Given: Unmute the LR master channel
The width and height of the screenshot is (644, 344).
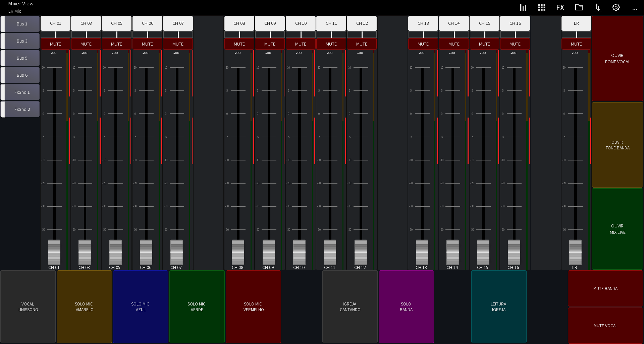Looking at the screenshot, I should click(576, 44).
